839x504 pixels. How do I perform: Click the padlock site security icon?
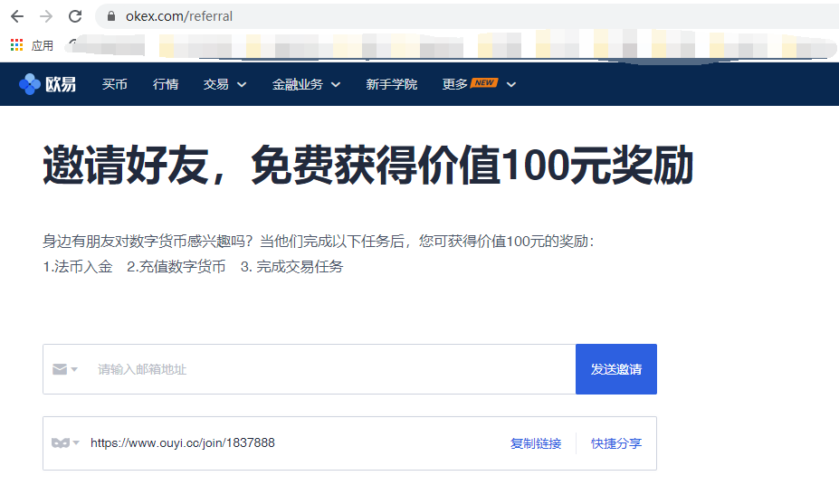coord(111,16)
